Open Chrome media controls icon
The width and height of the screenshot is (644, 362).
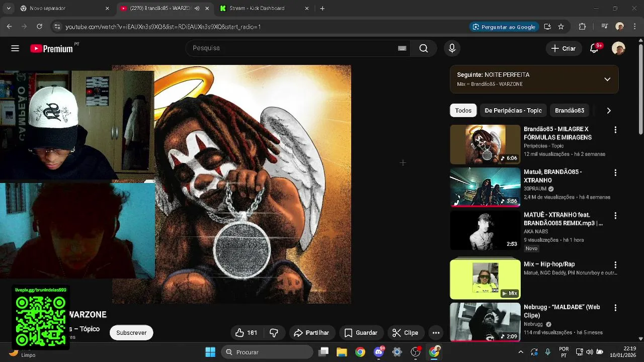605,27
